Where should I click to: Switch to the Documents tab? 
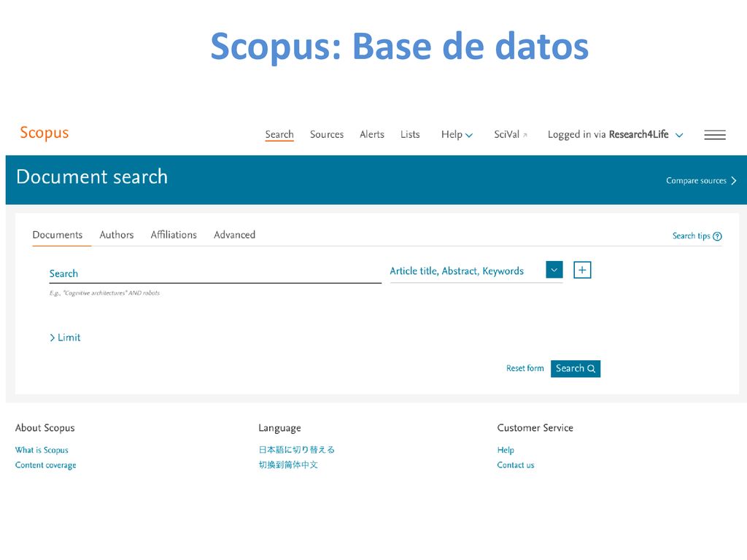tap(57, 235)
